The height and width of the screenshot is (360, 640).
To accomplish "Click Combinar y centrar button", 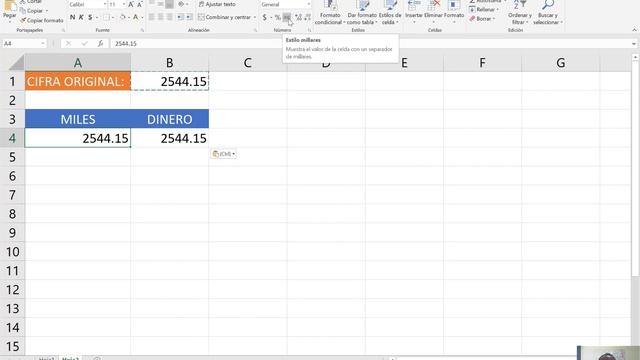I will pyautogui.click(x=224, y=17).
